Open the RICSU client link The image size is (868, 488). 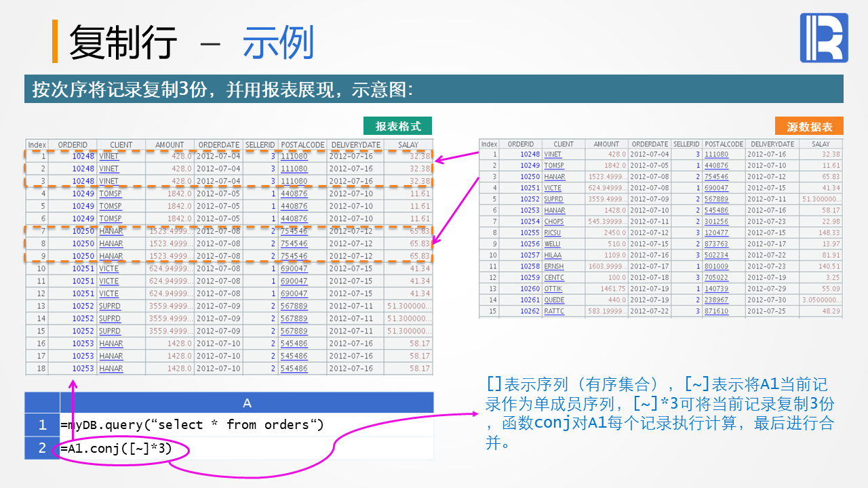click(x=553, y=232)
